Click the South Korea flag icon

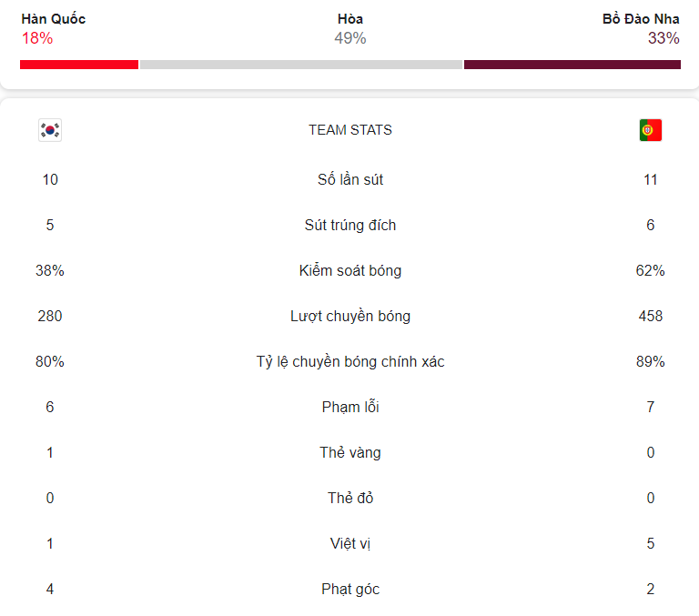(50, 130)
